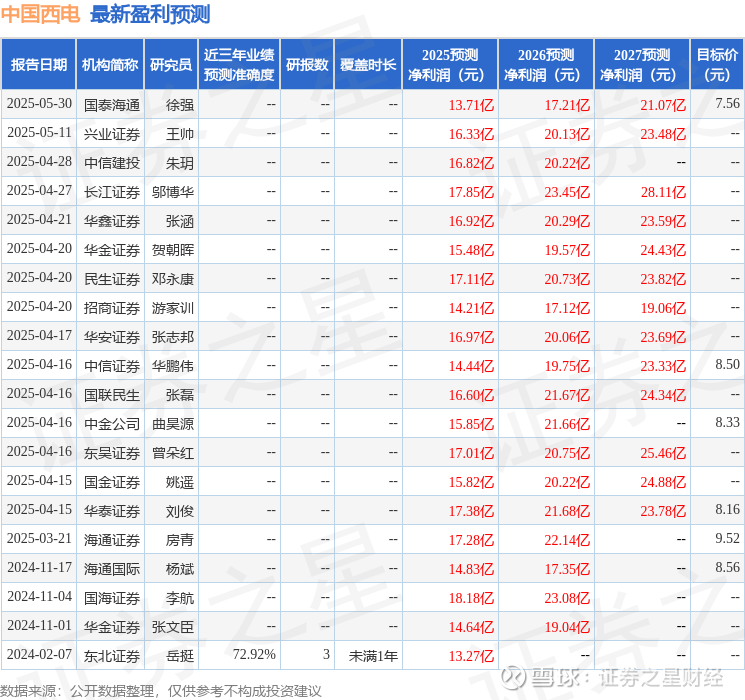This screenshot has width=745, height=700.
Task: Click analyst name 姚遥
Action: point(180,482)
